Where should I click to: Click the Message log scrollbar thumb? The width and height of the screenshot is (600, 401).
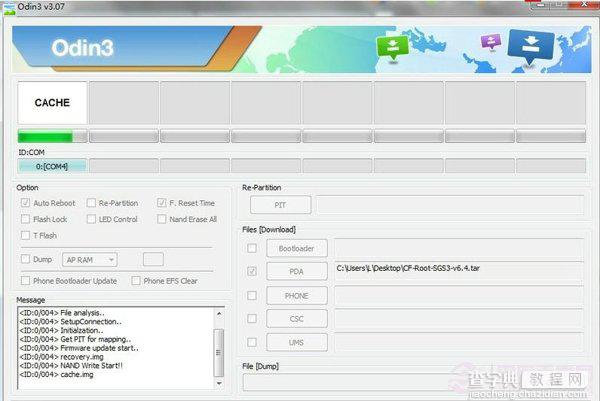[219, 352]
